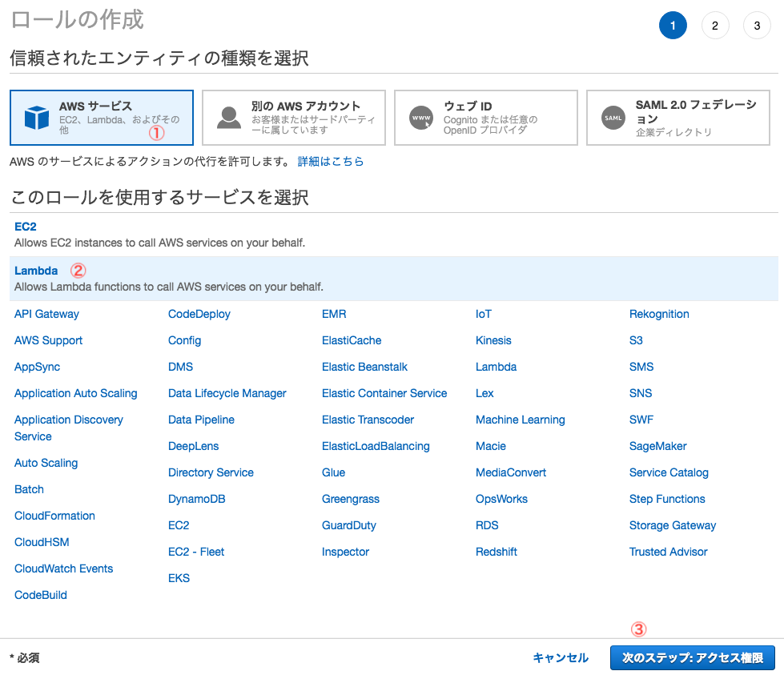Choose the 別の AWS アカウント entity card
This screenshot has width=784, height=675.
(294, 118)
